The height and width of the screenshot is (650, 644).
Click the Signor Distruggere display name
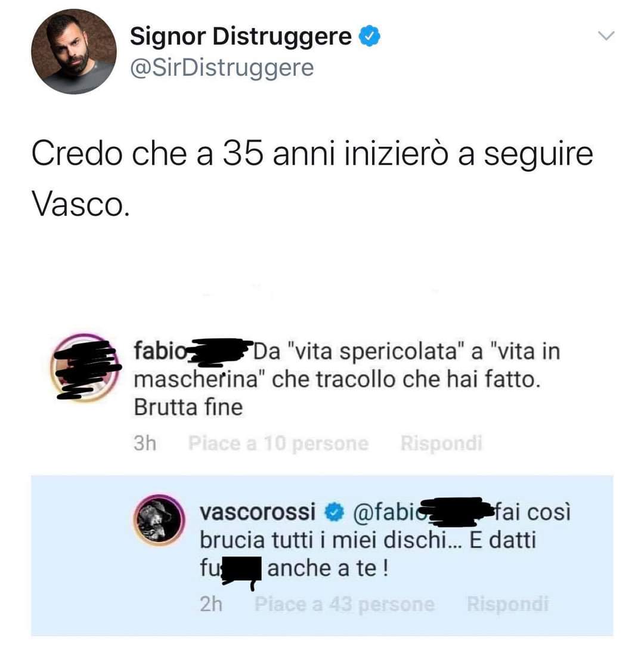pos(241,36)
